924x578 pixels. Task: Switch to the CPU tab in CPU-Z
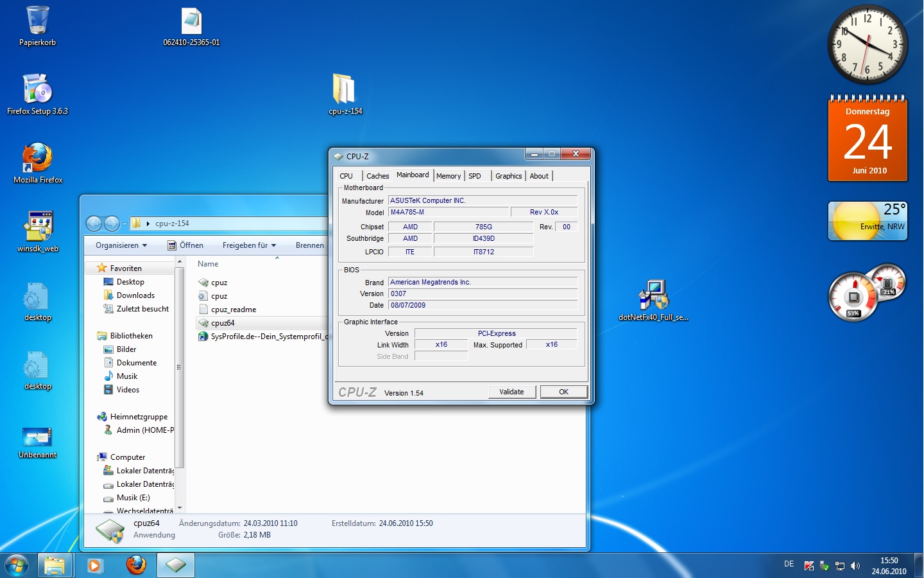[x=346, y=176]
